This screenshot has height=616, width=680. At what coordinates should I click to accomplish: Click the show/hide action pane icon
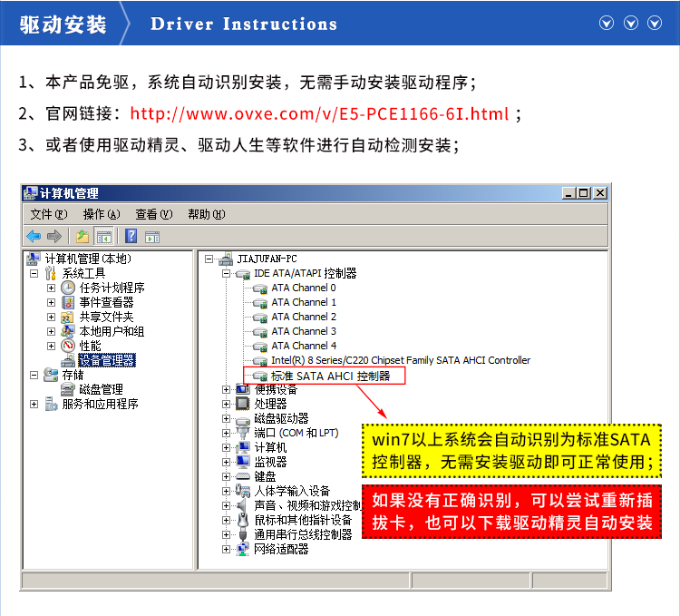pos(152,237)
